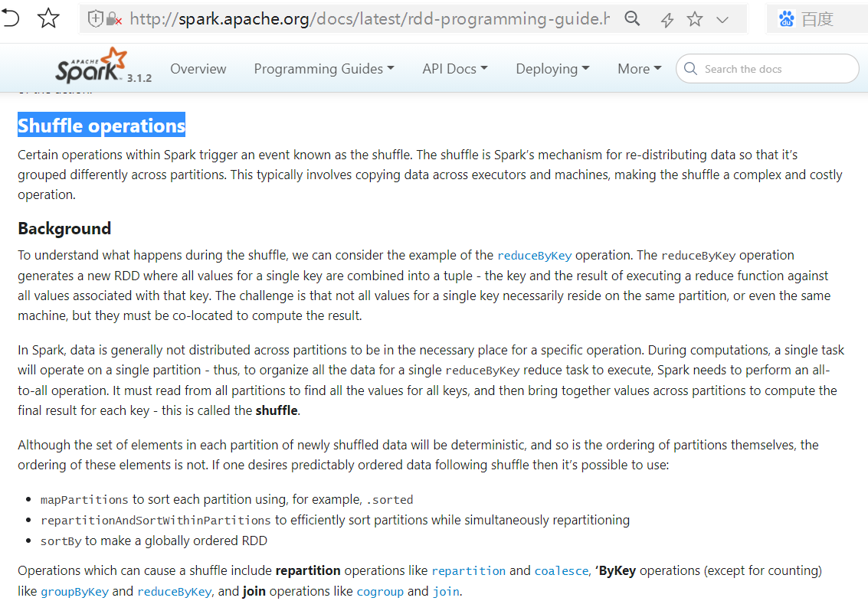Screen dimensions: 868x601
Task: Click the bold 'ByKey text
Action: [615, 570]
